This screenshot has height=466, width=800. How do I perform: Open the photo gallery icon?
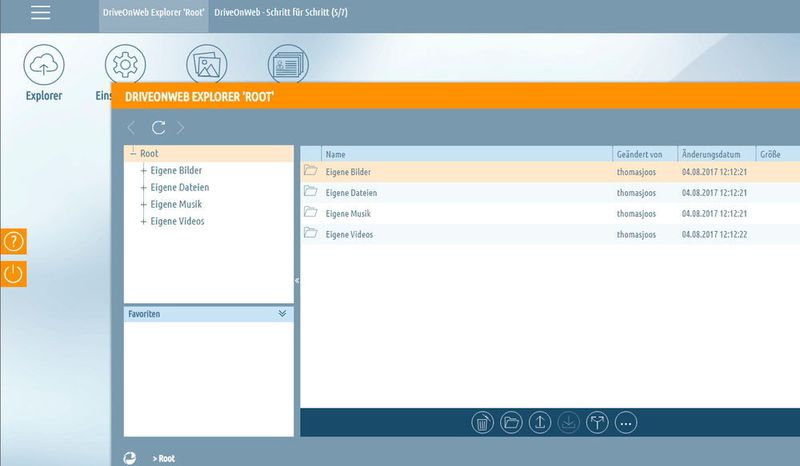pos(207,65)
